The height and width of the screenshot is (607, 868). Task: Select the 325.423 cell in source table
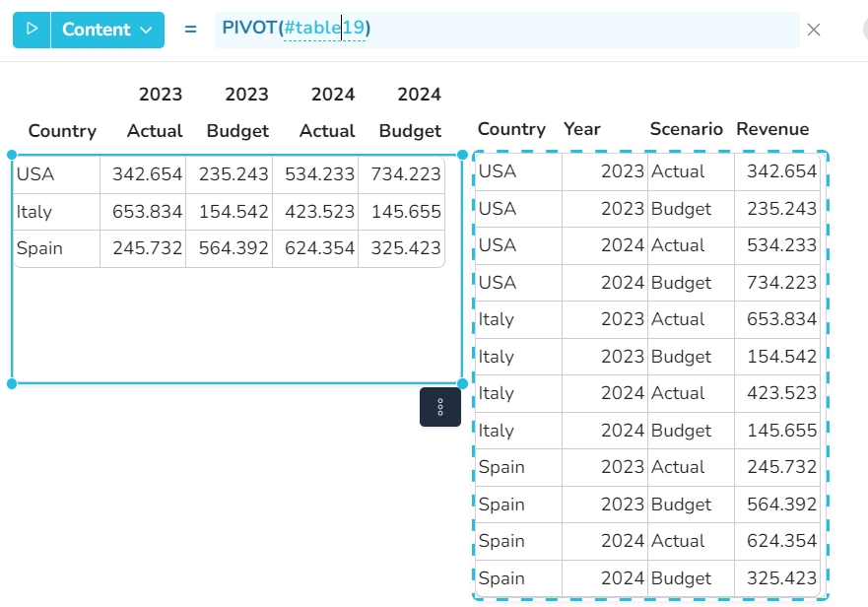pos(777,578)
